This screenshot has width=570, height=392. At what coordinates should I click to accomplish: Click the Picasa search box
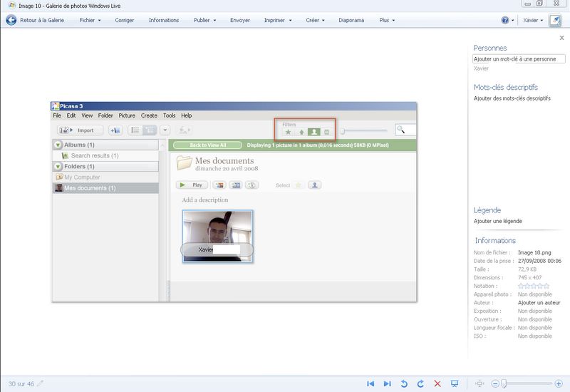[405, 130]
